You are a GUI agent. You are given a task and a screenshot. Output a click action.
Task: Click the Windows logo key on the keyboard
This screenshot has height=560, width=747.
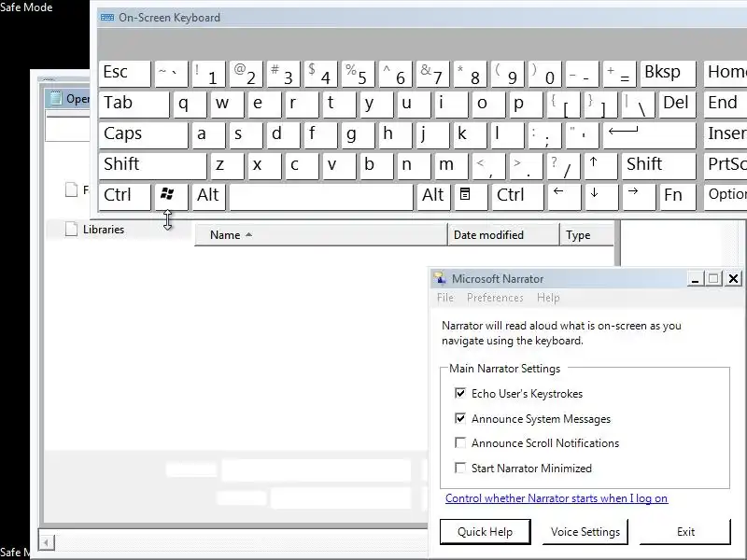[x=172, y=196]
